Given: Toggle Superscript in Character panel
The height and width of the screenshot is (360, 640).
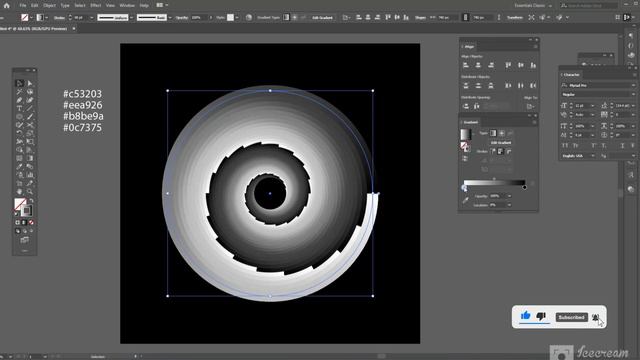Looking at the screenshot, I should click(594, 145).
